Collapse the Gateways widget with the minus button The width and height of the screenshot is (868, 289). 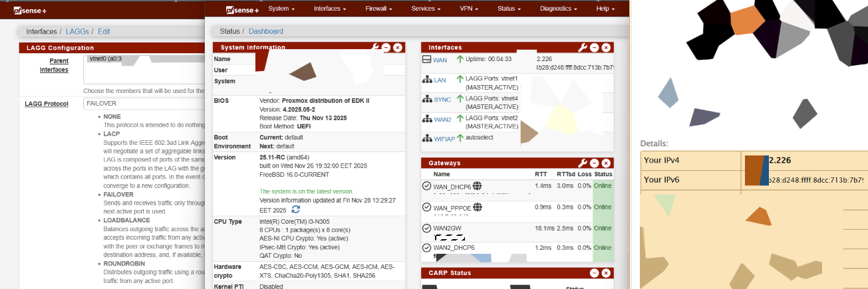[594, 163]
